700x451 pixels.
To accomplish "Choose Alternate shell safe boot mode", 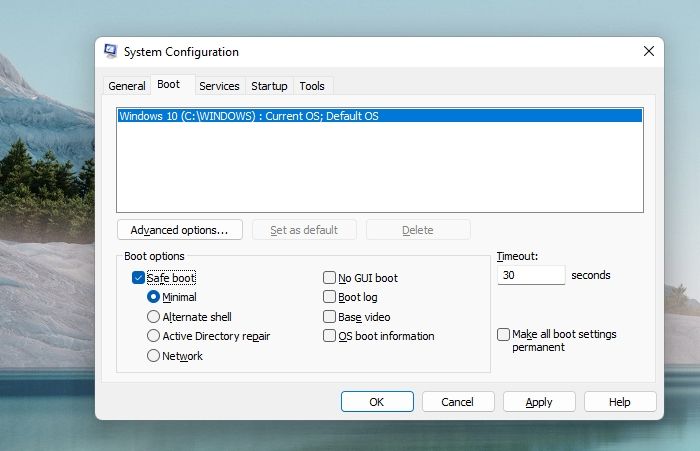I will [154, 317].
